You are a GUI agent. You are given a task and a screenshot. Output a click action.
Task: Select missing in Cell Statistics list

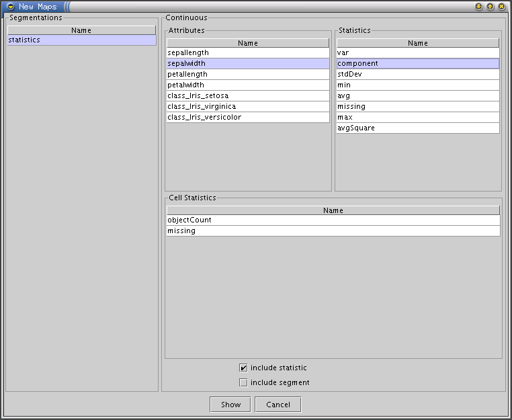(x=333, y=231)
